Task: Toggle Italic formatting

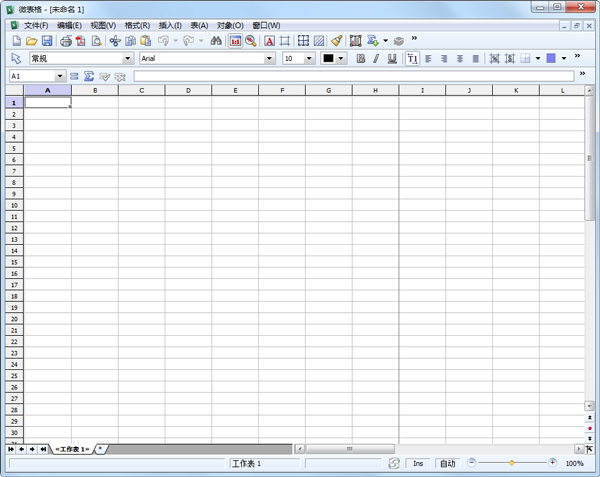Action: 376,59
